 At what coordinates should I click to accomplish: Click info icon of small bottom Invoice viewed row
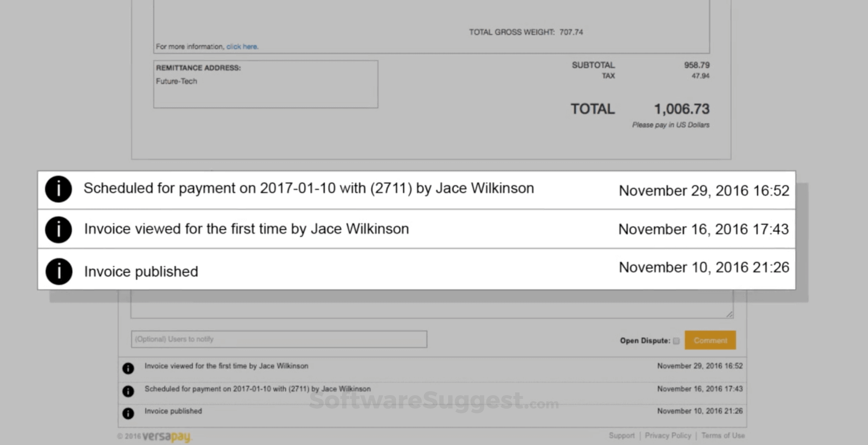click(128, 368)
